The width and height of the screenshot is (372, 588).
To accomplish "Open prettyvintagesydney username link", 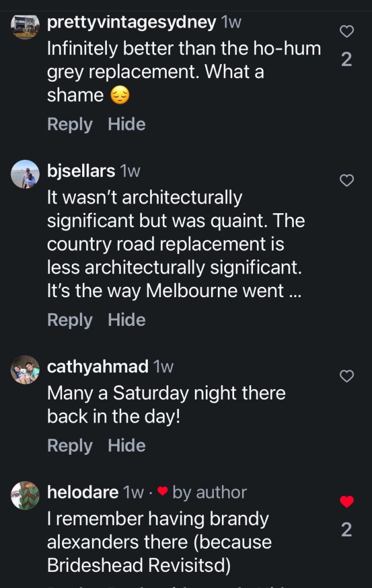I will pyautogui.click(x=132, y=22).
